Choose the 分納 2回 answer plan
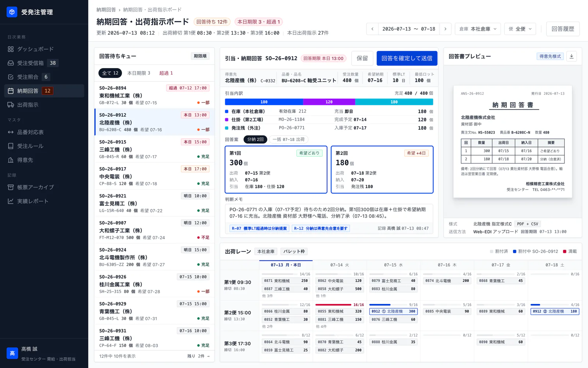Screen dimensions: 588x368 [x=255, y=139]
